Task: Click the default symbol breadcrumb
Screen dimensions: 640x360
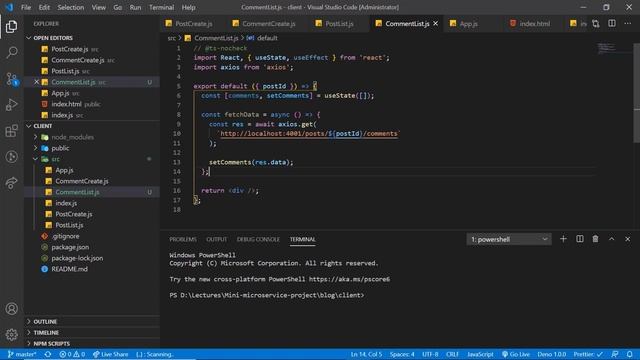Action: tap(267, 38)
